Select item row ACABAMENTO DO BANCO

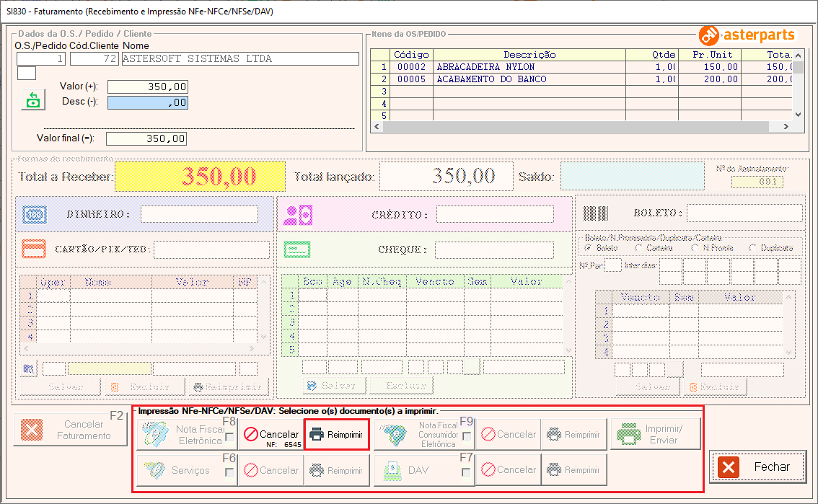click(581, 80)
